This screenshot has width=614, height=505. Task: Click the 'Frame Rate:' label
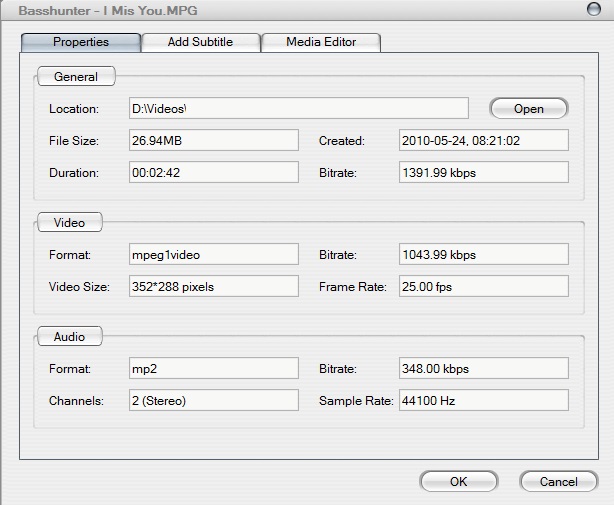click(x=353, y=287)
